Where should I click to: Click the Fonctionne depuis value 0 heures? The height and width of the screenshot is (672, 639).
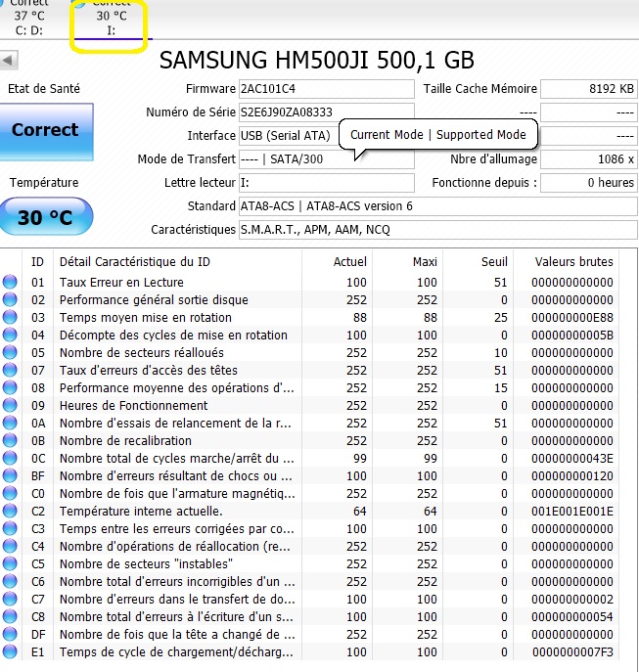coord(589,183)
